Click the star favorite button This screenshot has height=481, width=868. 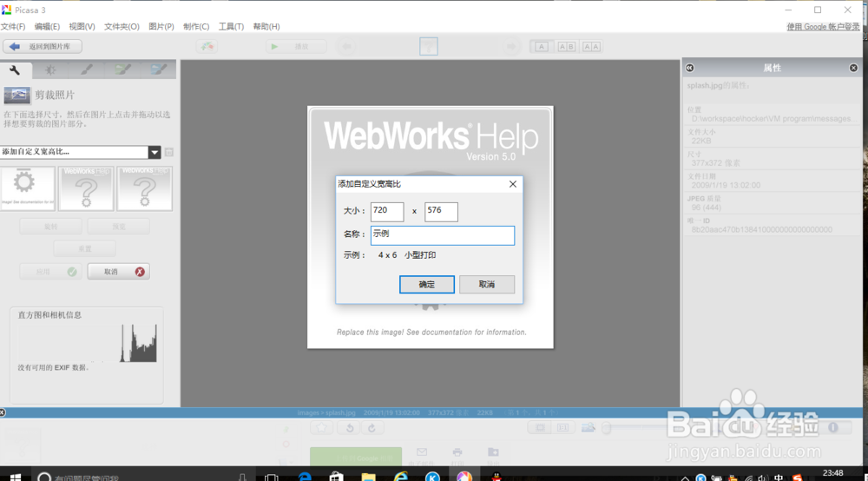322,428
